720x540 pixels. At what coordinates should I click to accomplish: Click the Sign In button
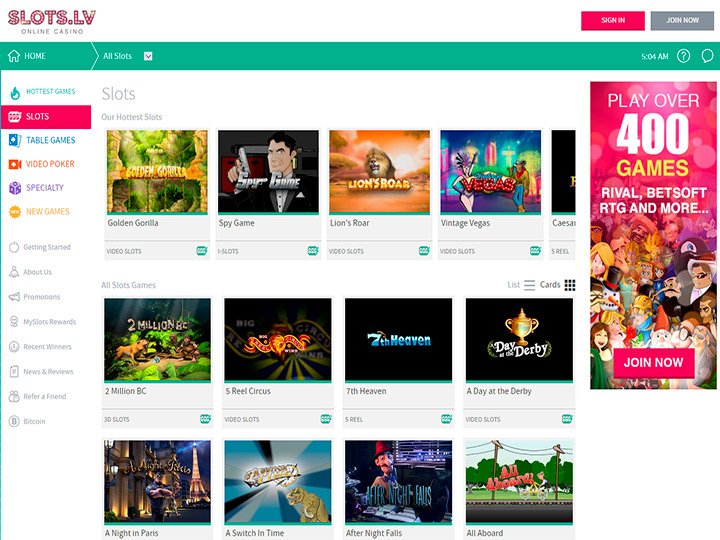pos(613,21)
